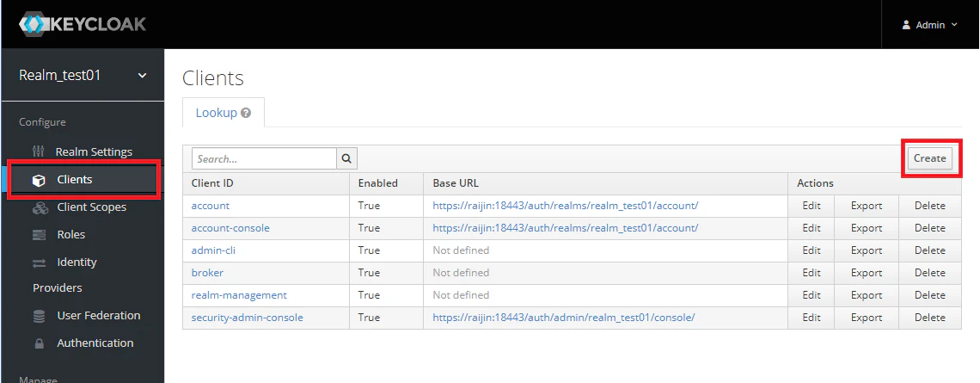Edit the broker client
The width and height of the screenshot is (980, 383).
[812, 273]
